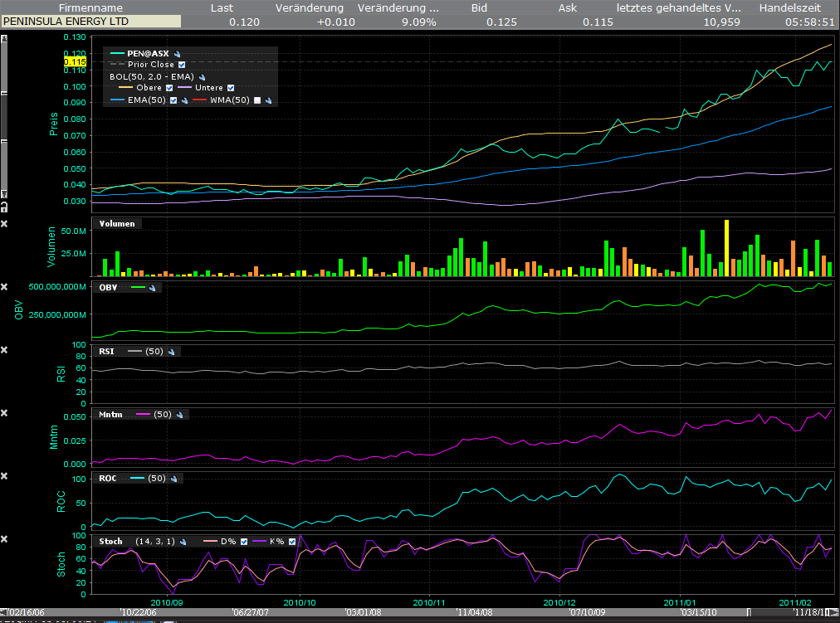Uncheck the Untere Bollinger band checkbox
The height and width of the screenshot is (623, 840).
(x=232, y=88)
